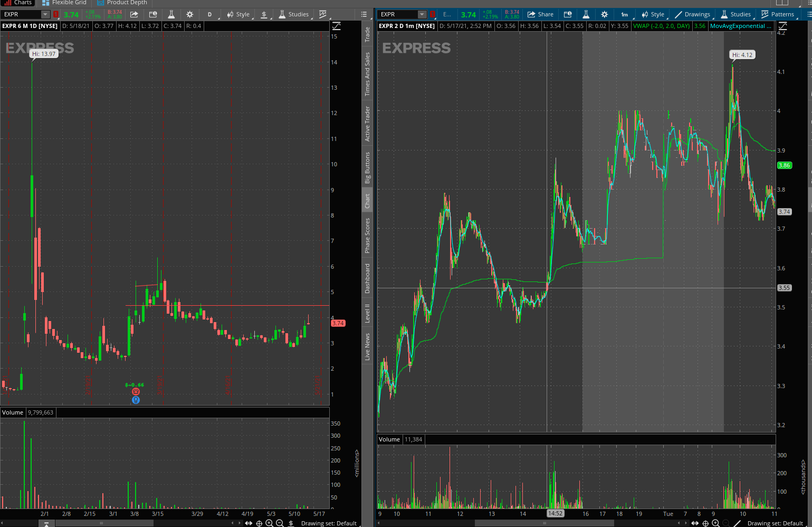Open the dollar-sign drawings menu in left chart
Viewport: 812px width, 527px height.
pyautogui.click(x=264, y=14)
